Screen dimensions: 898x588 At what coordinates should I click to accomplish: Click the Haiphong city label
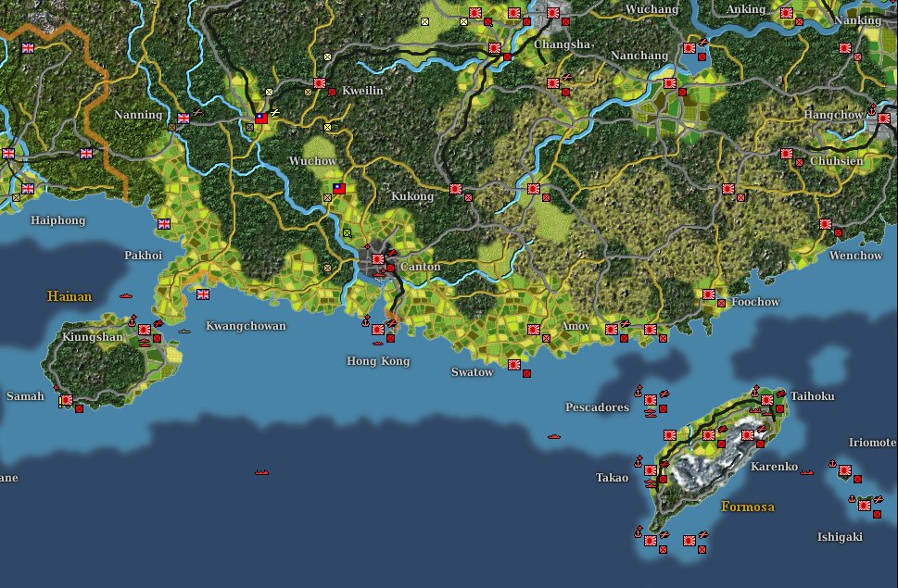57,220
